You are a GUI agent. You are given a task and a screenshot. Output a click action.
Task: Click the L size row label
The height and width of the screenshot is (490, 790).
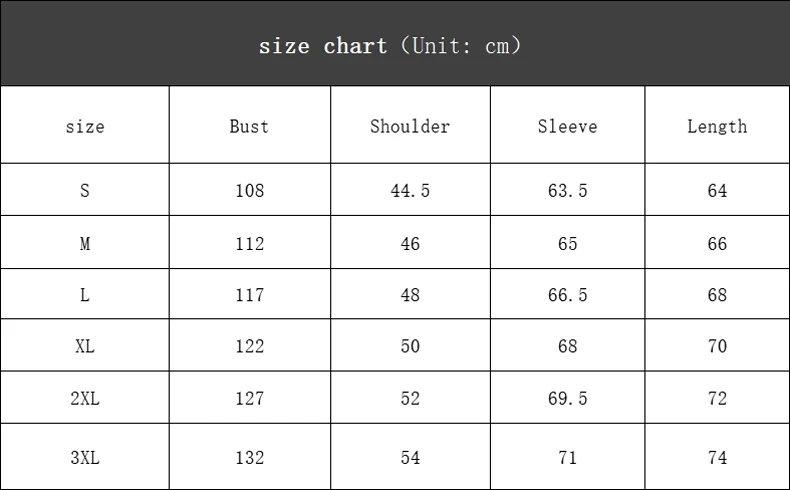[x=85, y=295]
